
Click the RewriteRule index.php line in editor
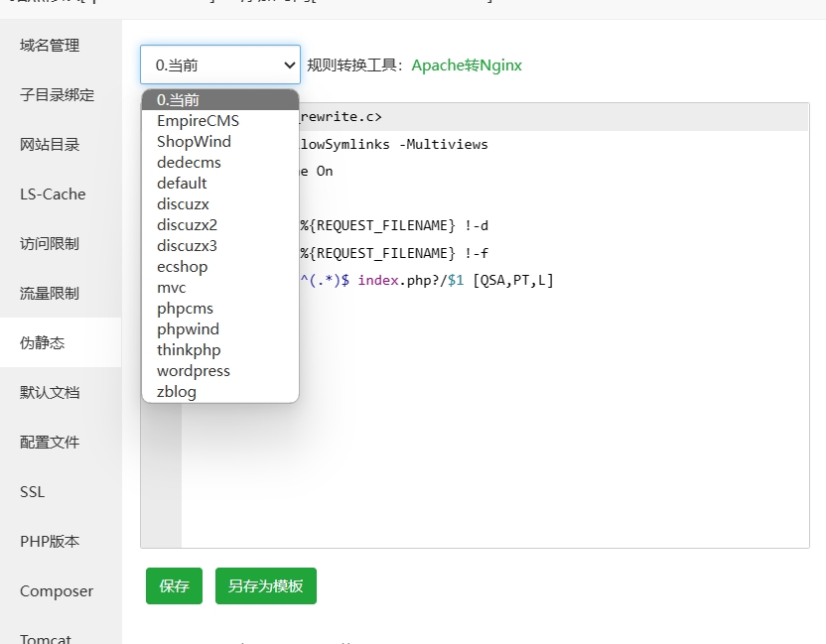(427, 281)
